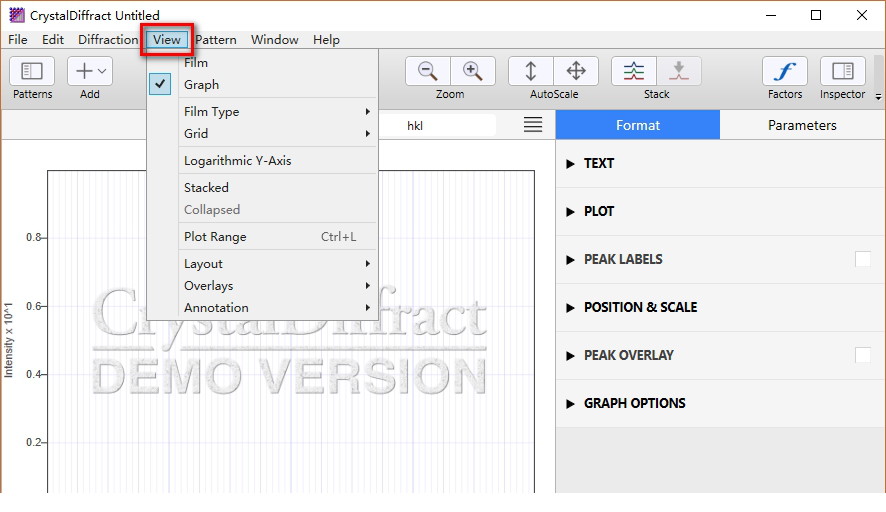Open the Pattern menu

pos(216,40)
